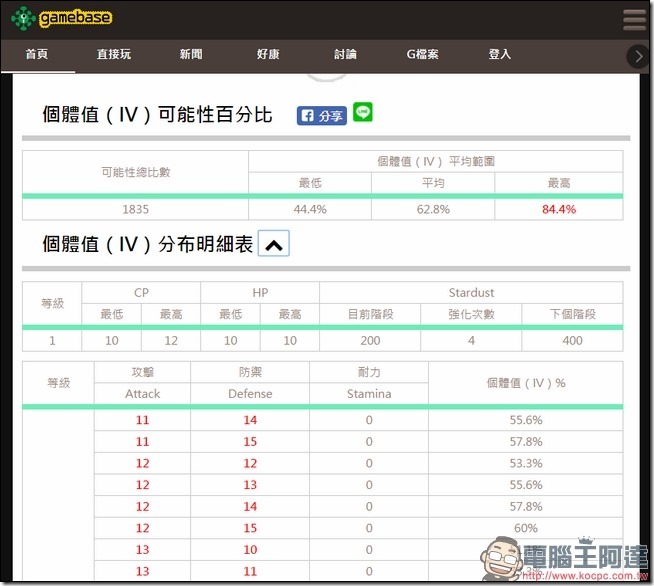Click the Facebook 分享 share button

tap(322, 116)
